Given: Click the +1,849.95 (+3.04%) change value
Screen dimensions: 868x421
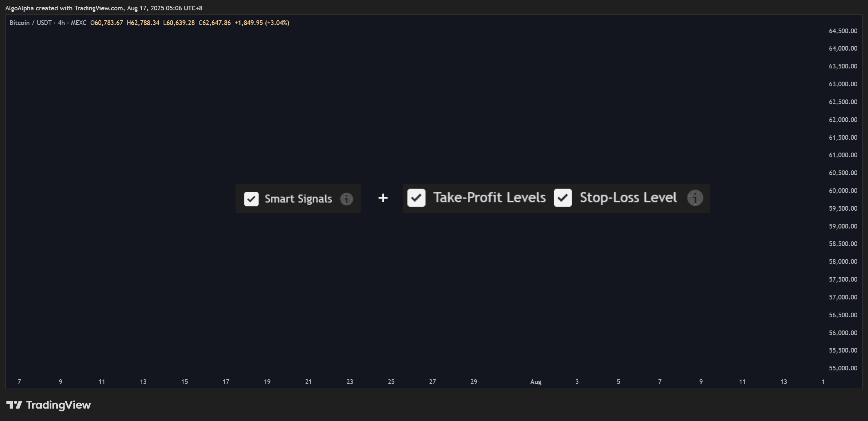Looking at the screenshot, I should click(262, 23).
